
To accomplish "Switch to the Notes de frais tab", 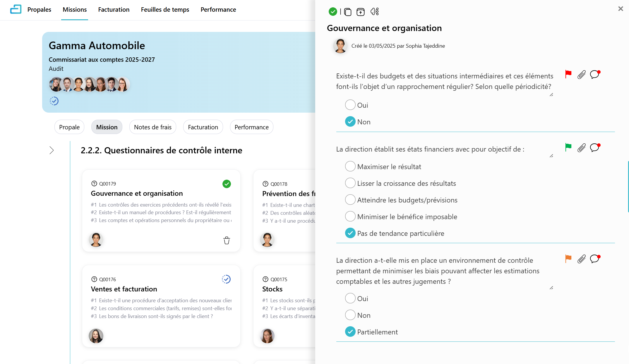I will [152, 127].
